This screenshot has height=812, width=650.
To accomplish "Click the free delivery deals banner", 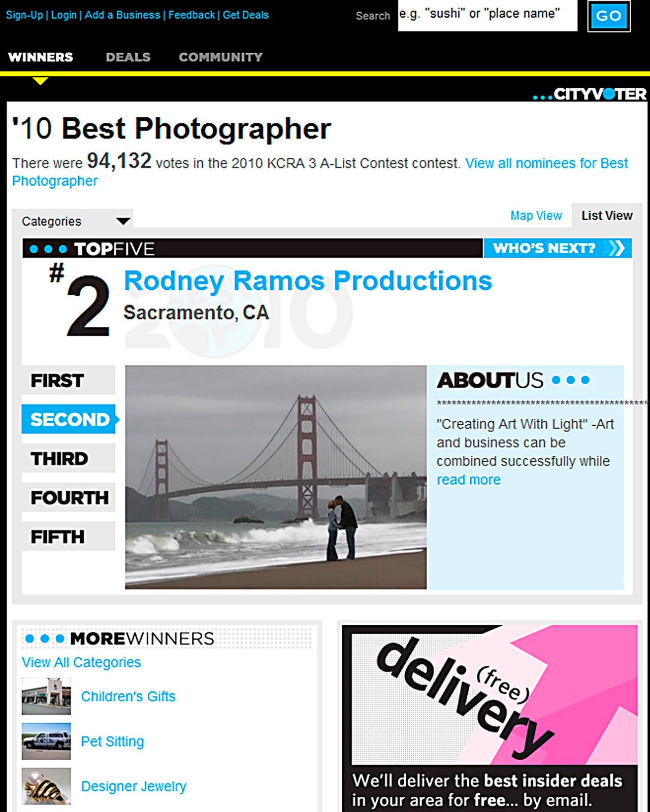I will (x=490, y=718).
